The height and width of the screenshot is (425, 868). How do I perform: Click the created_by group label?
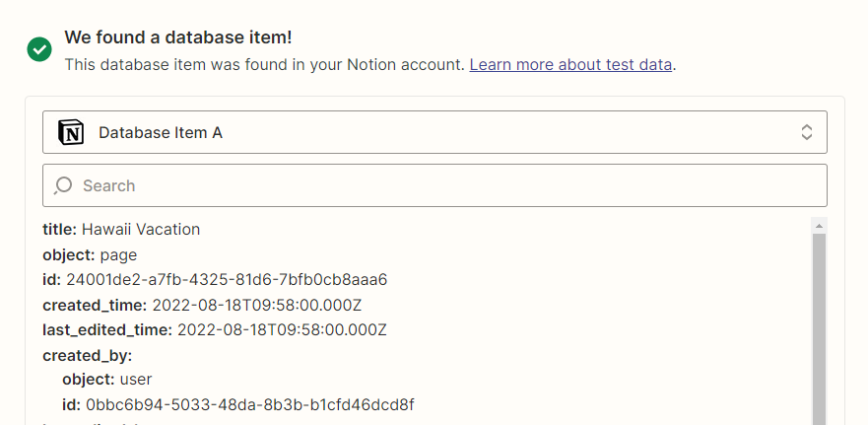click(x=88, y=356)
